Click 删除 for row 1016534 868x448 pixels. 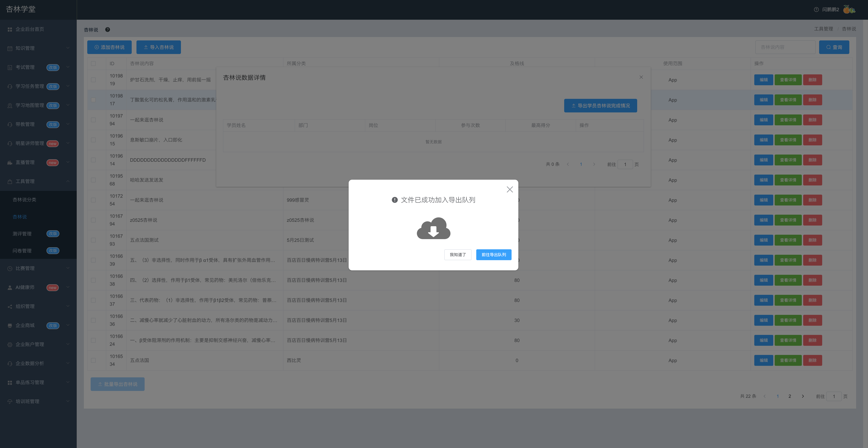[x=812, y=360]
